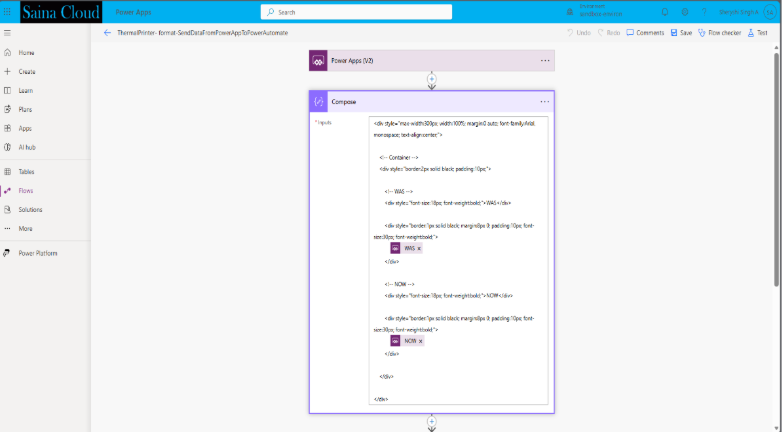Click the notifications bell icon

(665, 12)
